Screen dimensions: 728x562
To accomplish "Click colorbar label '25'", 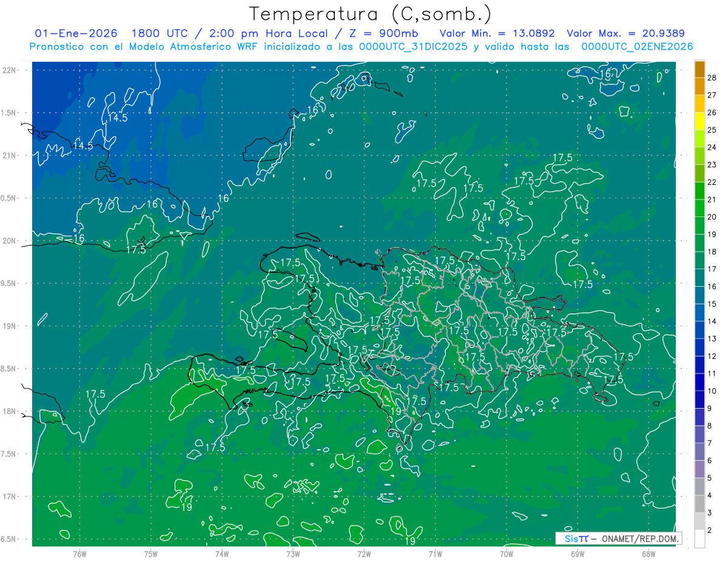I will tap(712, 130).
